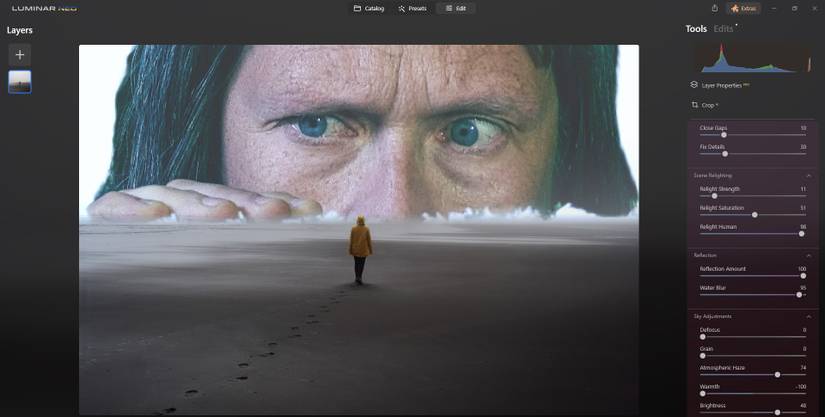Click the Atmospheric Haze value 74
825x417 pixels.
pyautogui.click(x=803, y=368)
